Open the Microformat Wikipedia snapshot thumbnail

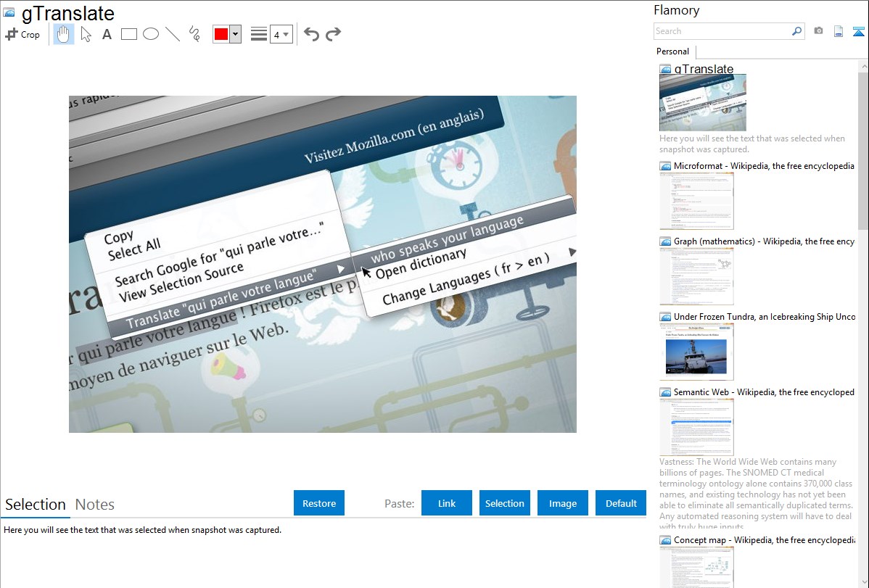pyautogui.click(x=696, y=201)
